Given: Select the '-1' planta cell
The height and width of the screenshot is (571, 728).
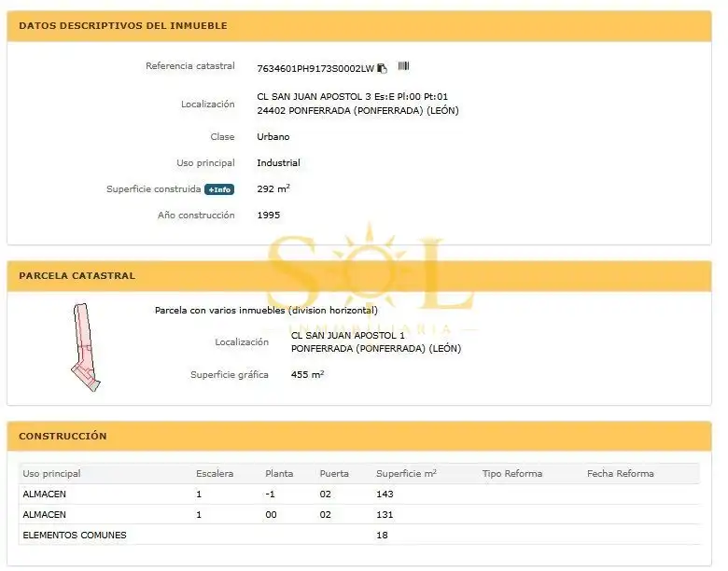Looking at the screenshot, I should coord(270,494).
